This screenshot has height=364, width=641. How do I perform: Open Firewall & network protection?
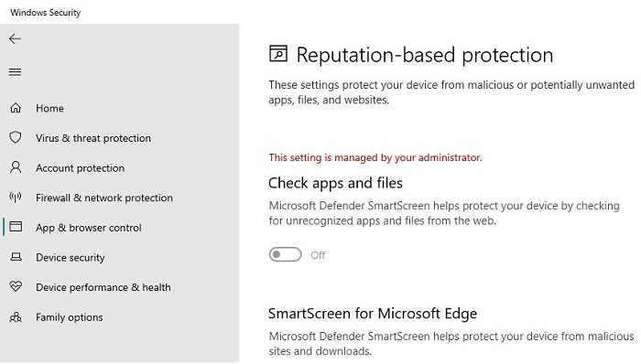(x=104, y=198)
